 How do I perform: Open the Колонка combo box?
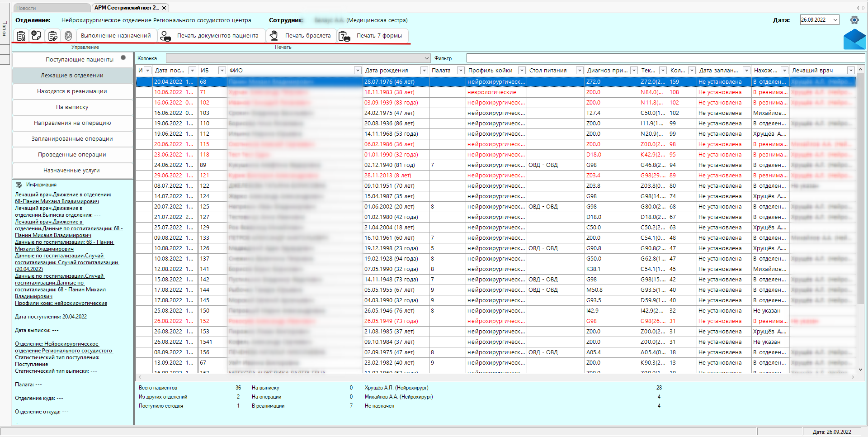tap(298, 58)
